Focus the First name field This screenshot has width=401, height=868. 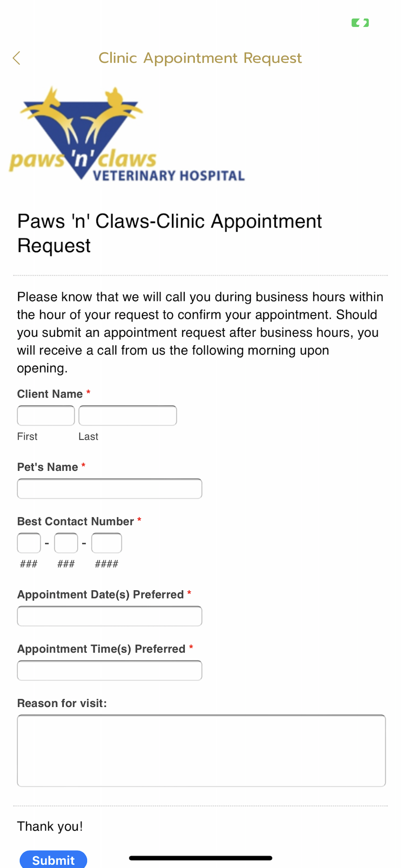click(46, 415)
